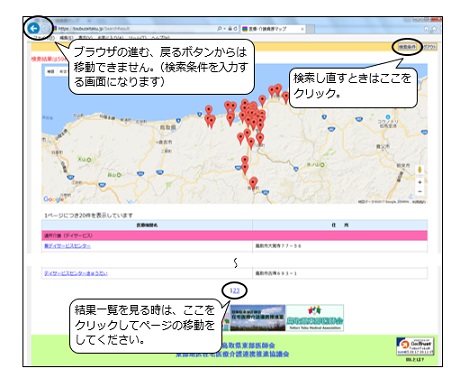Screen dimensions: 469x387
Task: Click the browser back arrow button
Action: 33,28
